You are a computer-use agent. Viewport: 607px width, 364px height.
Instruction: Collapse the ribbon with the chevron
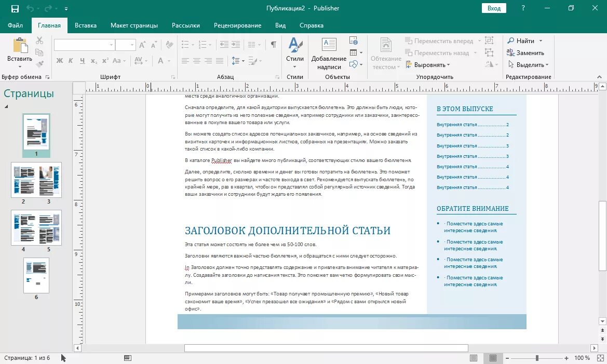point(599,77)
